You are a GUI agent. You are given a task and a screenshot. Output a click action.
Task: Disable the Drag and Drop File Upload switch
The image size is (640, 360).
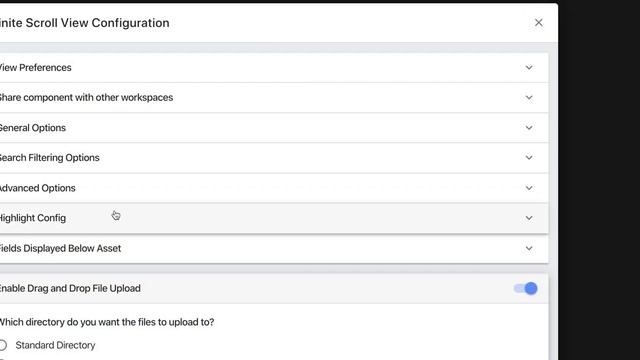tap(526, 289)
